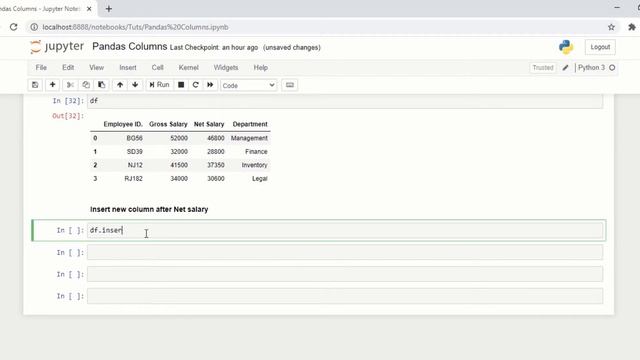Click the first empty cell below df.inser
Viewport: 640px width, 360px height.
(345, 252)
